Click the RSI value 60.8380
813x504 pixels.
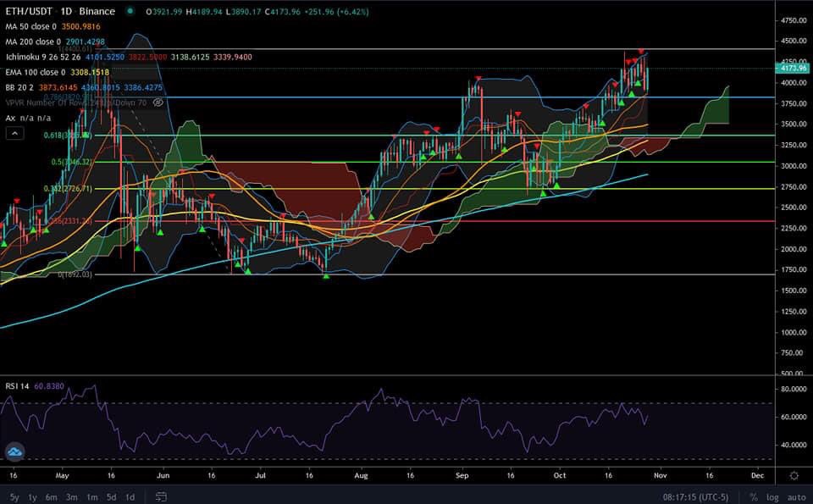[x=49, y=386]
